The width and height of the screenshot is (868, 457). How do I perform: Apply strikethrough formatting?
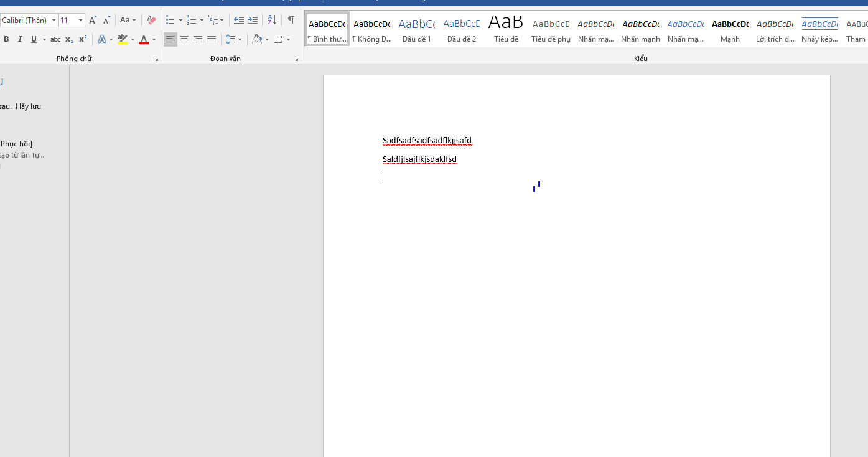pyautogui.click(x=55, y=39)
